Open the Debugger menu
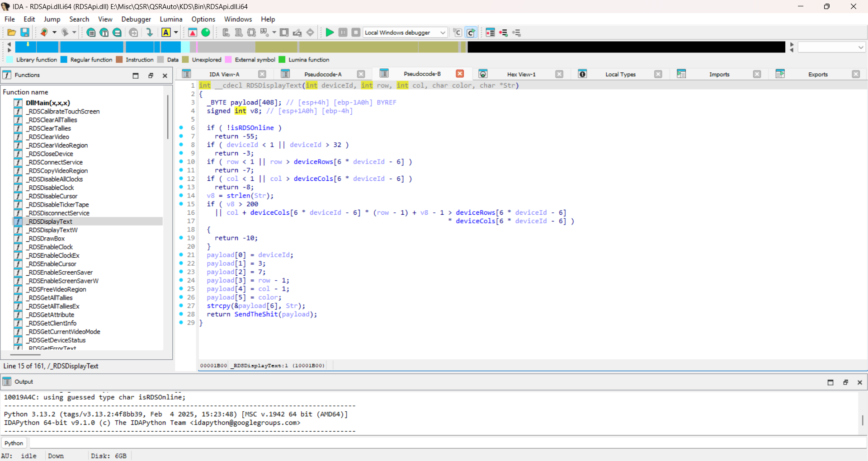The width and height of the screenshot is (868, 461). tap(136, 19)
